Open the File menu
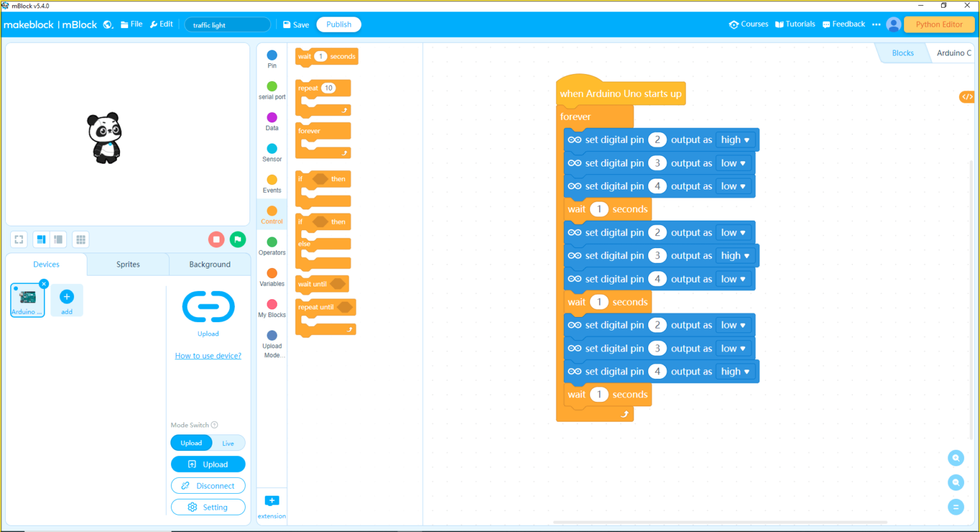Image resolution: width=980 pixels, height=532 pixels. (131, 24)
